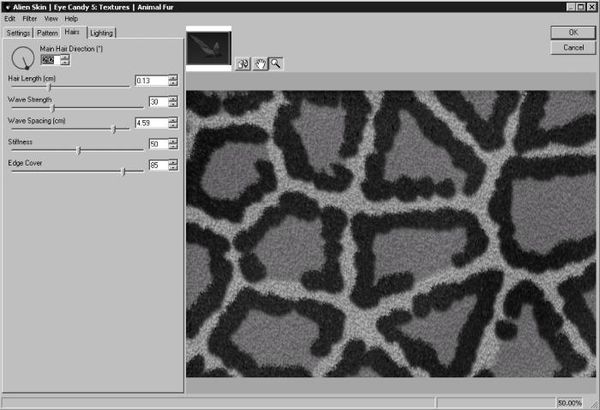
Task: Open the View menu
Action: [51, 19]
